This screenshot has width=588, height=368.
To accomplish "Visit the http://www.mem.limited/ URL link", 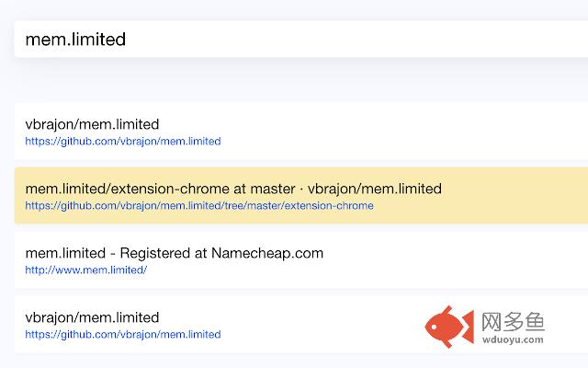I will click(x=86, y=270).
